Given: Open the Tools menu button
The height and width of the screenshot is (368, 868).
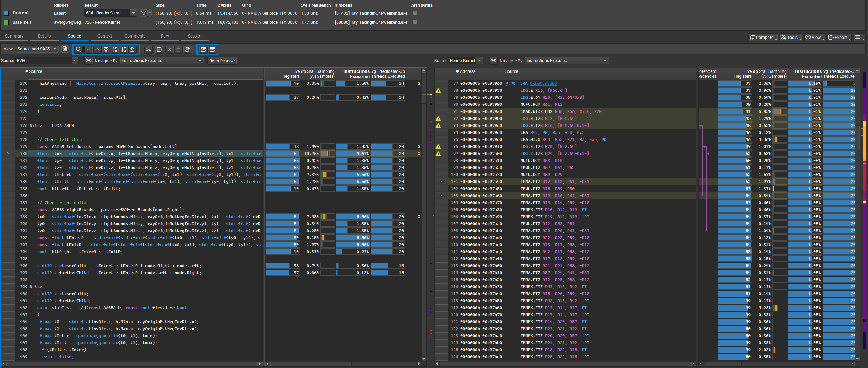Looking at the screenshot, I should (791, 37).
